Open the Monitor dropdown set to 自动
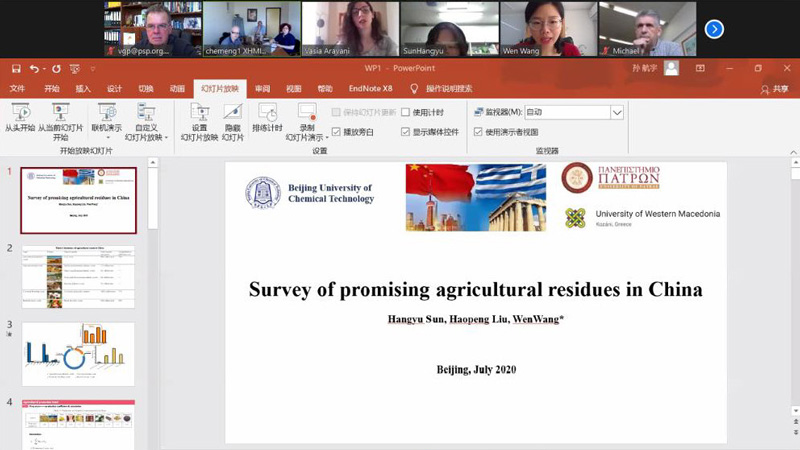Screen dimensions: 800x450 click(617, 113)
